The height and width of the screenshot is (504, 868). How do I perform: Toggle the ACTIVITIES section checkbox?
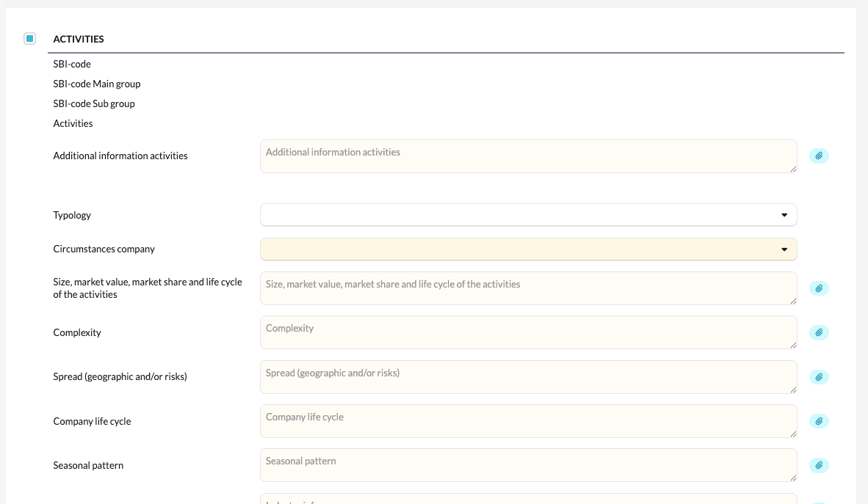tap(30, 39)
